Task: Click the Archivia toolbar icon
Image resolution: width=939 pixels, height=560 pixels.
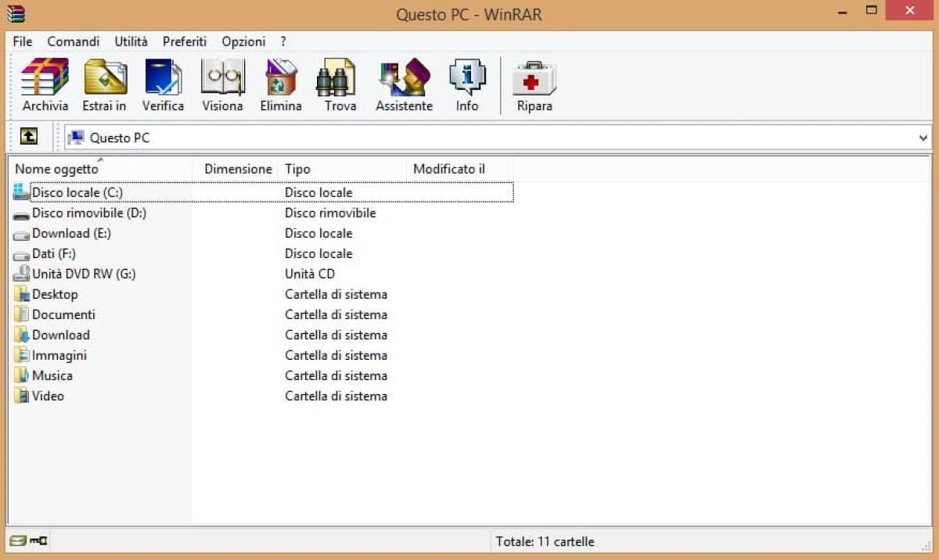Action: 44,82
